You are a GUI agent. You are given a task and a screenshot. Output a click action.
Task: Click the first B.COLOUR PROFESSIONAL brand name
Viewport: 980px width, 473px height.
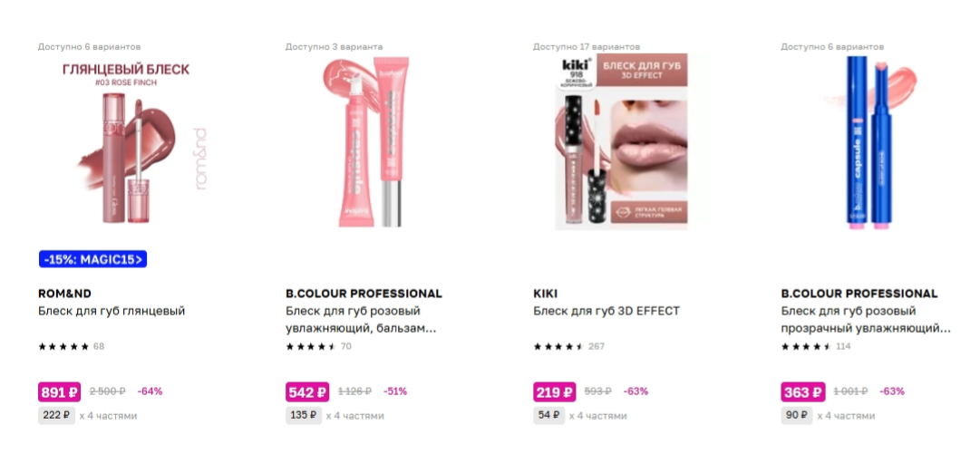point(364,294)
